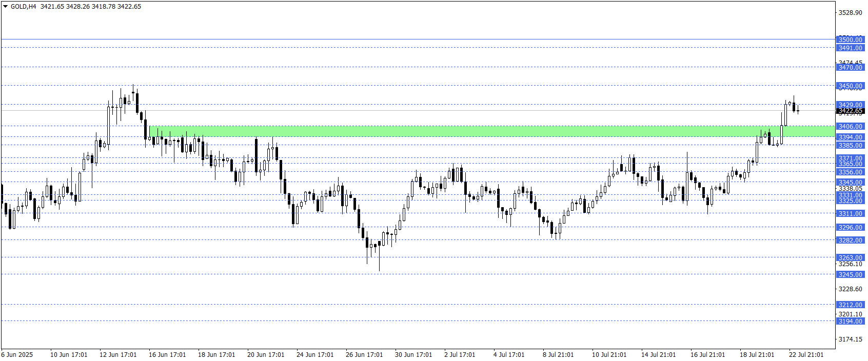This screenshot has width=868, height=361.
Task: Click the 18 Jul 21:01 time label
Action: (757, 355)
